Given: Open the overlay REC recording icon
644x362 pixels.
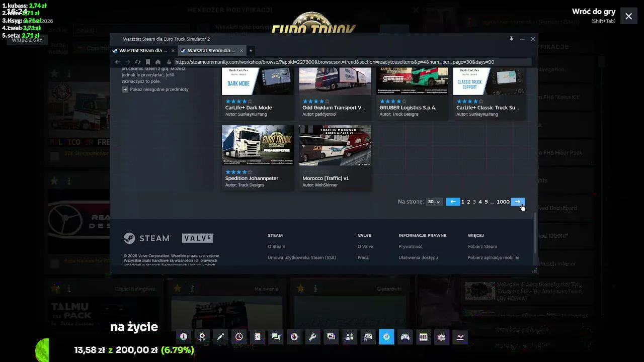Looking at the screenshot, I should pos(423,337).
